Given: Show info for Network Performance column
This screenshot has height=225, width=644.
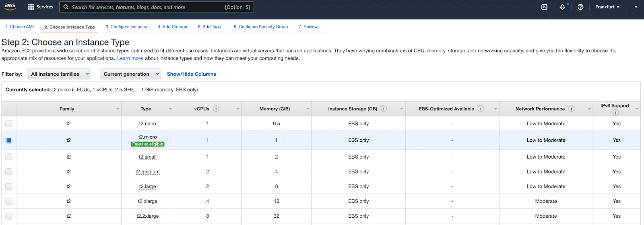Looking at the screenshot, I should click(x=571, y=109).
